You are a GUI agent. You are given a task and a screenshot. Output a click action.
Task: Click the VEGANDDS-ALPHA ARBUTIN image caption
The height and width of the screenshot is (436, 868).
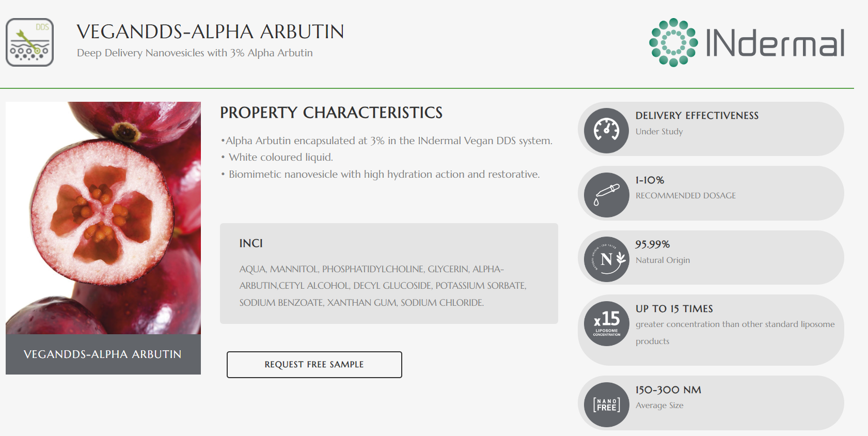coord(103,354)
